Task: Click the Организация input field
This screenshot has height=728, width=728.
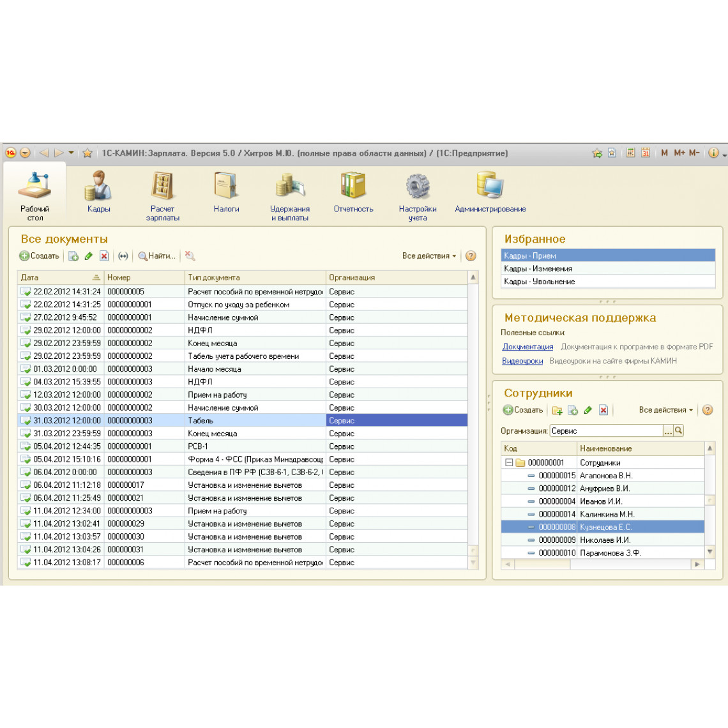Action: (606, 431)
